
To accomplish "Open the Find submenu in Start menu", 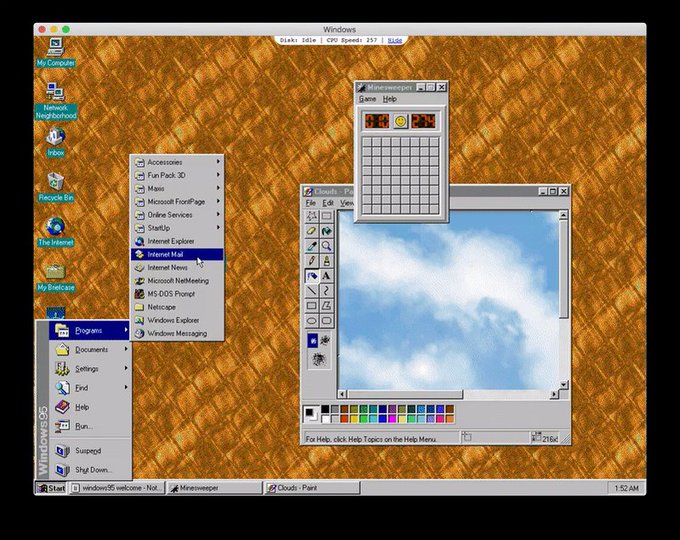I will (90, 388).
